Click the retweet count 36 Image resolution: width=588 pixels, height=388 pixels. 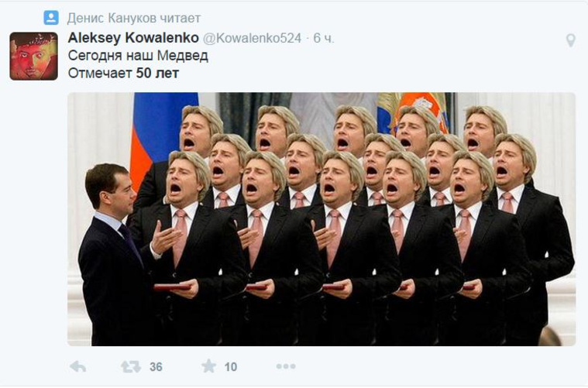pyautogui.click(x=156, y=366)
